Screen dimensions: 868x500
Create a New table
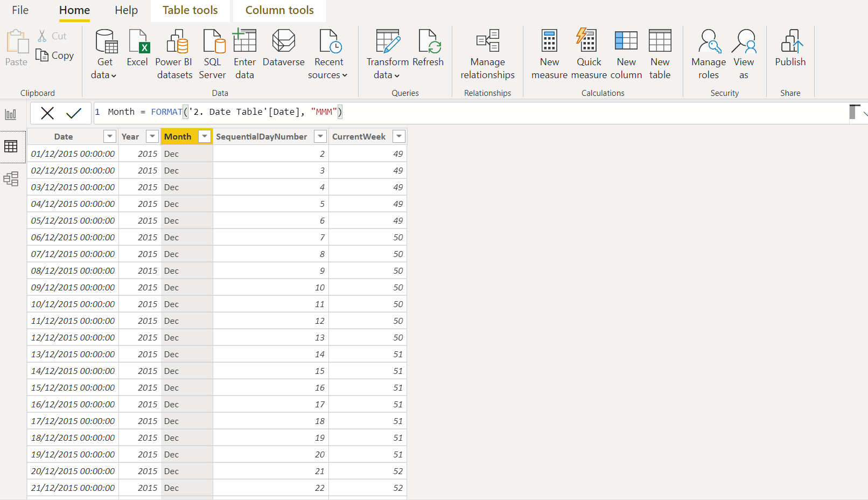click(x=660, y=54)
